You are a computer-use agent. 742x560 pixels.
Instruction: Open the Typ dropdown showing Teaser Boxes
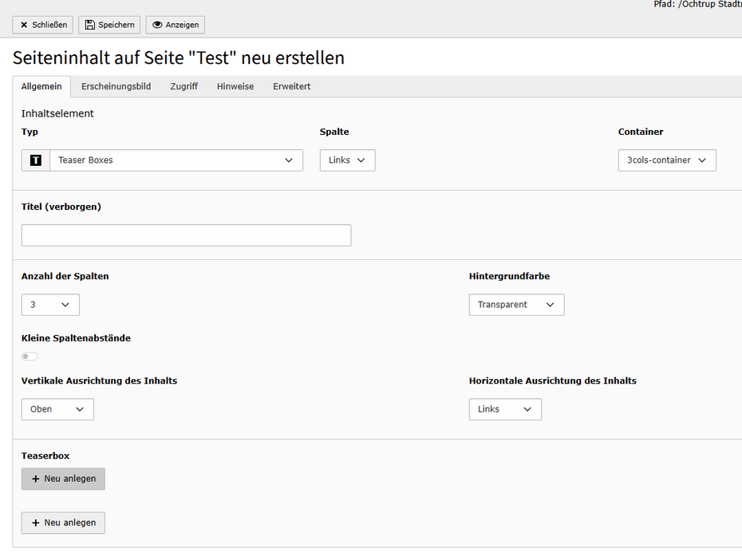[176, 160]
